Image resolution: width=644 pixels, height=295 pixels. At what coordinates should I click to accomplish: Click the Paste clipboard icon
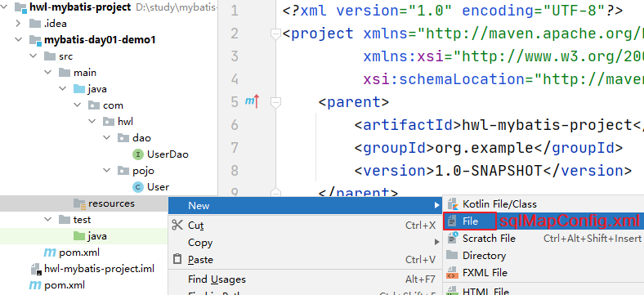[177, 259]
